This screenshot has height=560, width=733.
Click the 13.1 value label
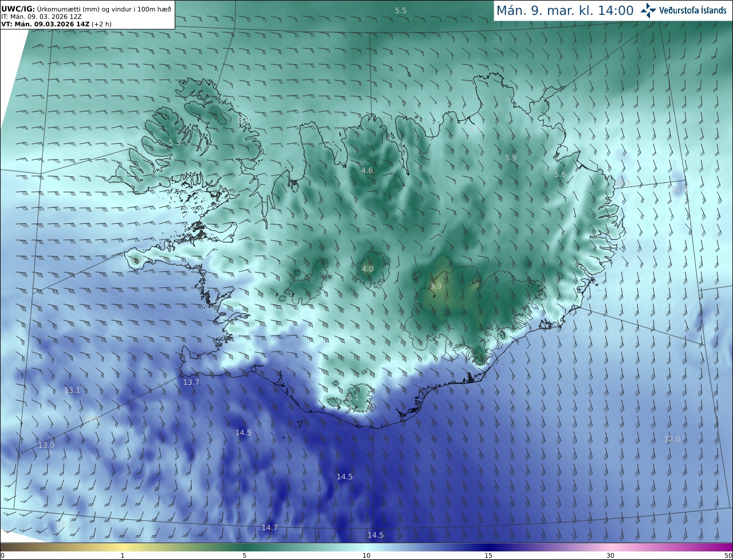pos(72,391)
